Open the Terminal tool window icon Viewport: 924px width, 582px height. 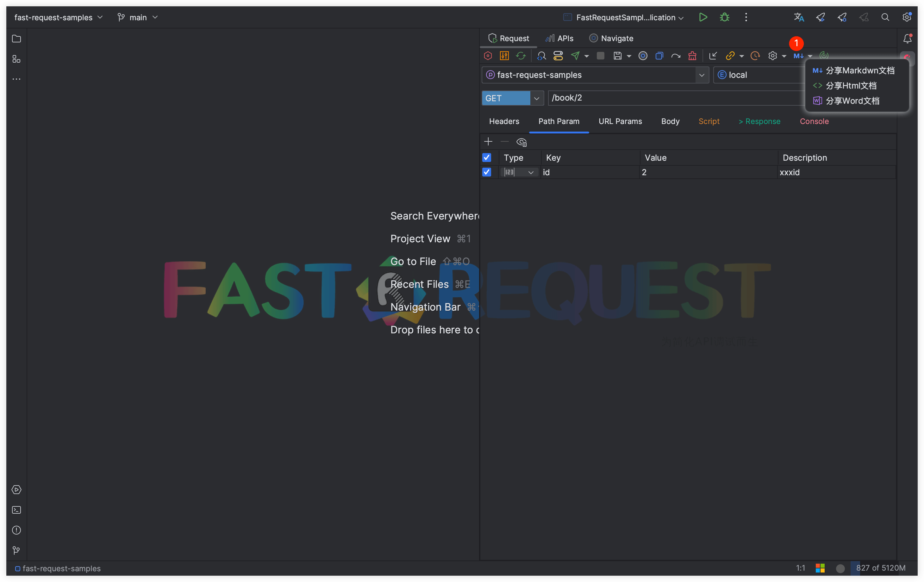pyautogui.click(x=16, y=510)
